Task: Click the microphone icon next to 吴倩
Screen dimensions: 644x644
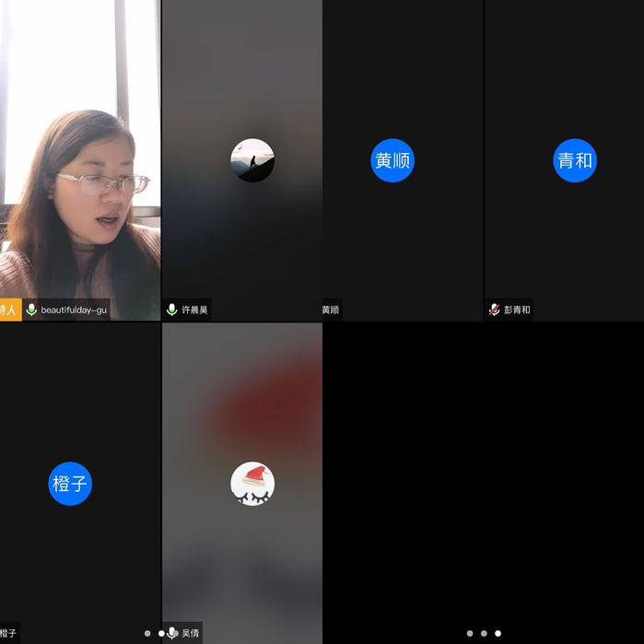Action: (172, 633)
